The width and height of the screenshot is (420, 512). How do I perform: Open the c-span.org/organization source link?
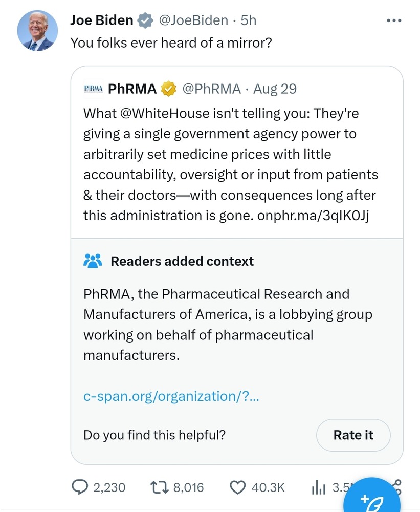tap(171, 396)
